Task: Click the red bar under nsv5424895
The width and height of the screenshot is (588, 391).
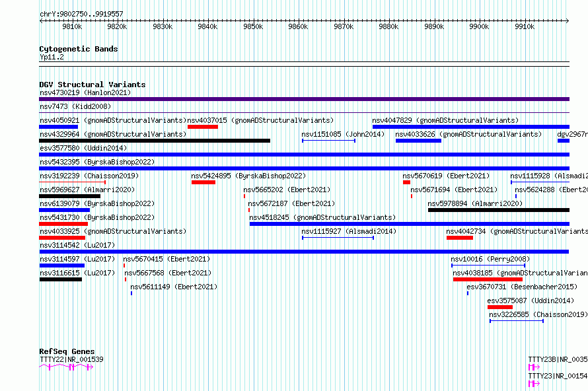Action: [x=203, y=182]
